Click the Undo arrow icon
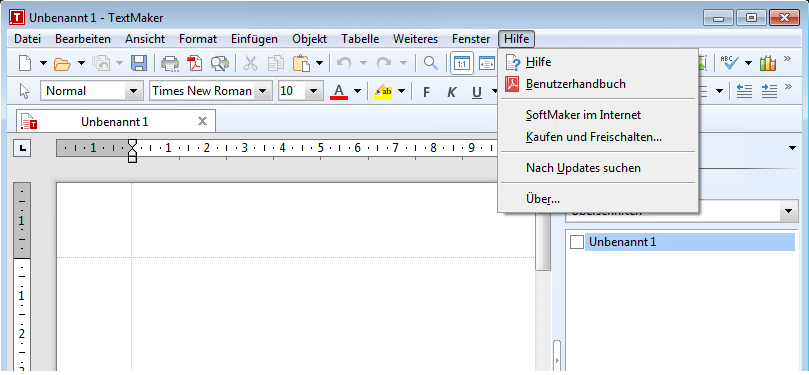Viewport: 809px width, 375px height. [344, 63]
